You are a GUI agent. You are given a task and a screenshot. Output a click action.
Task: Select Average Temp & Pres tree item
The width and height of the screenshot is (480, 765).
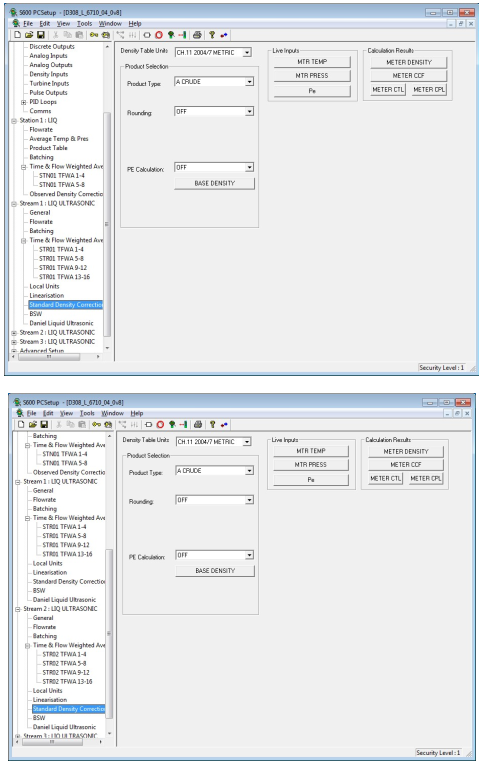tap(59, 139)
